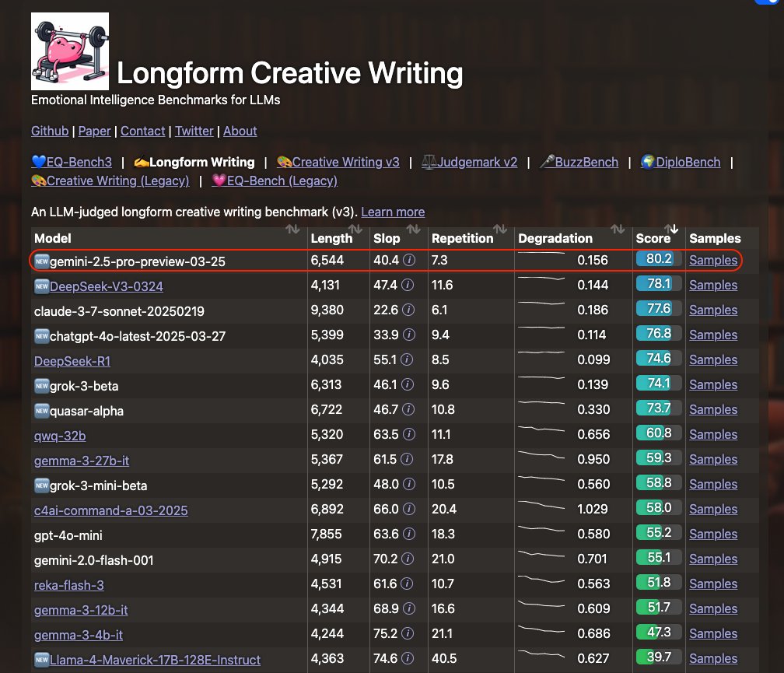This screenshot has width=784, height=673.
Task: Click NEW badge beside quasar-alpha
Action: point(41,411)
